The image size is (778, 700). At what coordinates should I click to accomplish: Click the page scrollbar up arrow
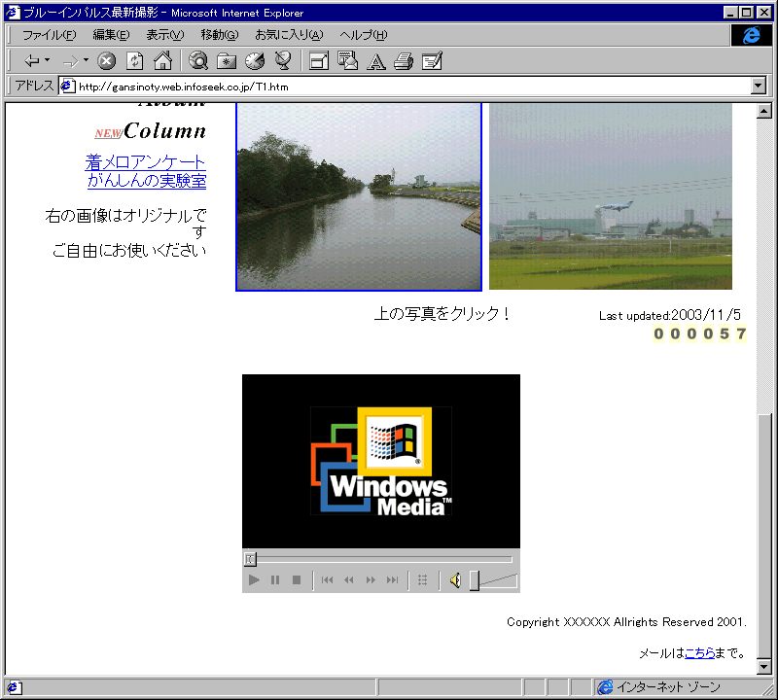point(764,111)
